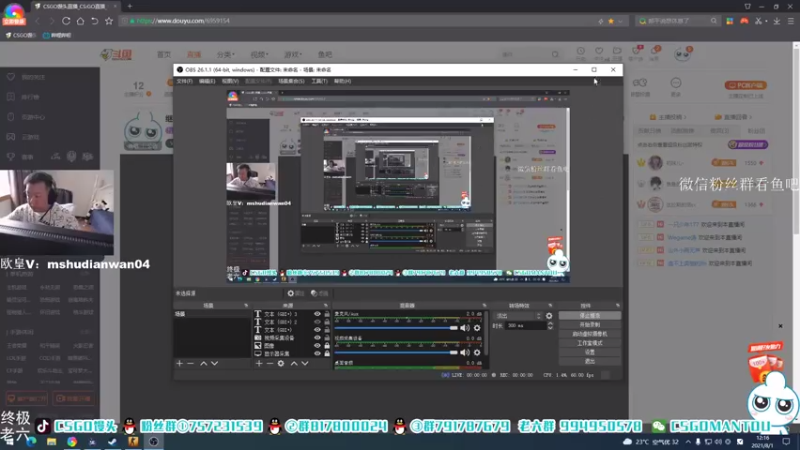Expand 分类 dropdown in Douyu navigation

[x=226, y=55]
